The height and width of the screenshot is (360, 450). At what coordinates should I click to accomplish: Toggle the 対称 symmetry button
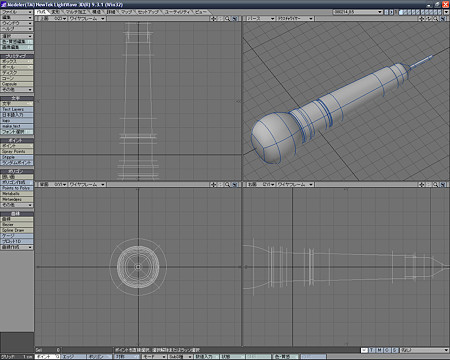[127, 357]
